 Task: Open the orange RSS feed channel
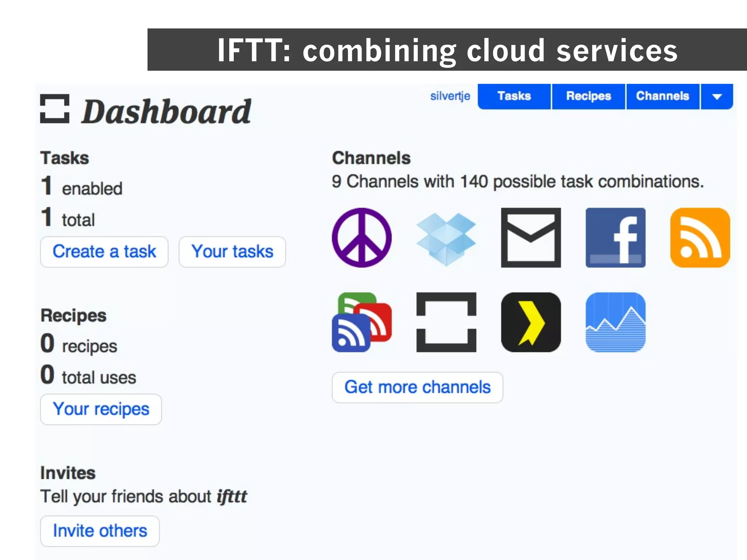click(700, 238)
